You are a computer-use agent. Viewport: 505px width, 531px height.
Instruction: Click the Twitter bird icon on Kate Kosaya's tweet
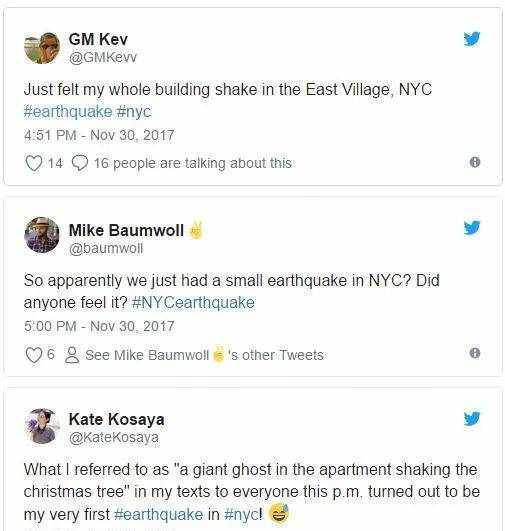(x=472, y=419)
